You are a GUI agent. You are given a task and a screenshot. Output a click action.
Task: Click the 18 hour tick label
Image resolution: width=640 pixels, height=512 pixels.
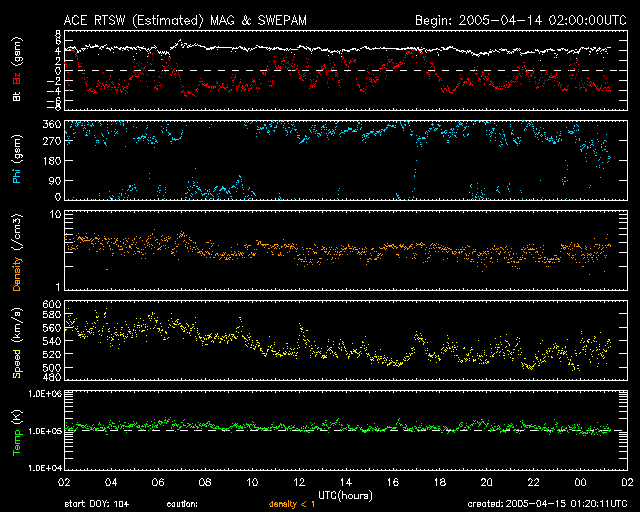pyautogui.click(x=440, y=482)
